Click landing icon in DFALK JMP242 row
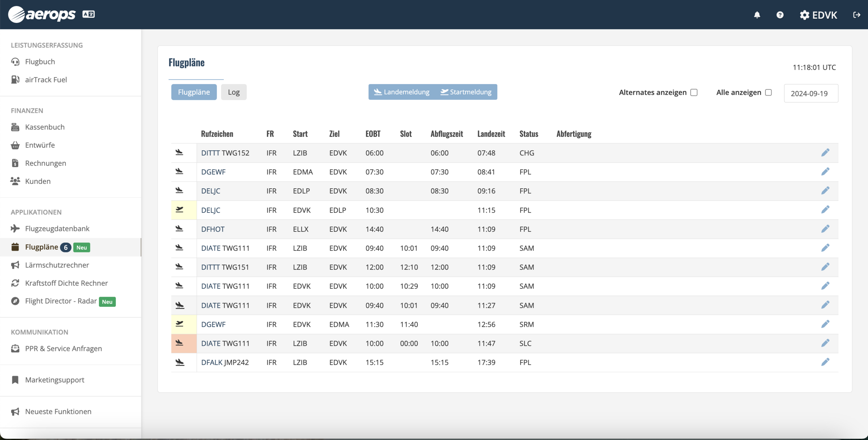Screen dimensions: 868x440 (x=180, y=362)
